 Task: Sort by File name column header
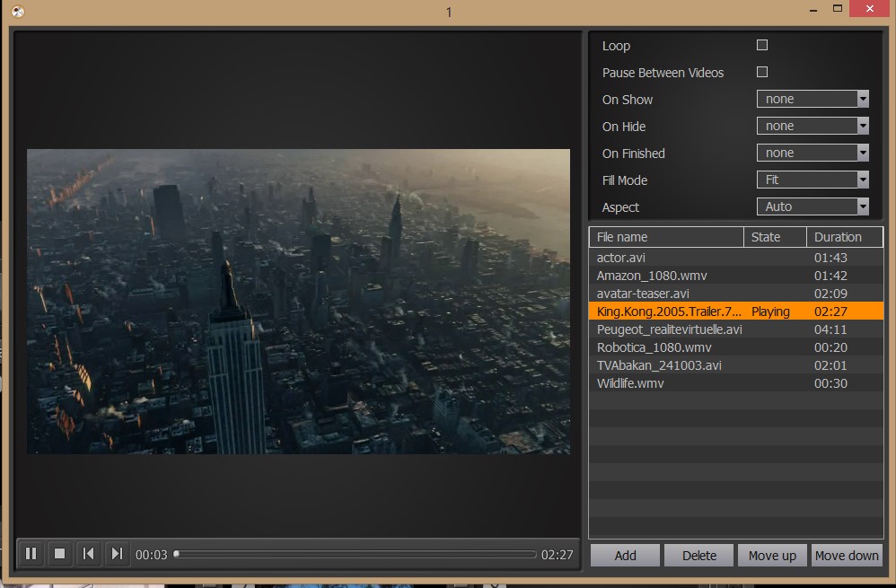tap(666, 237)
